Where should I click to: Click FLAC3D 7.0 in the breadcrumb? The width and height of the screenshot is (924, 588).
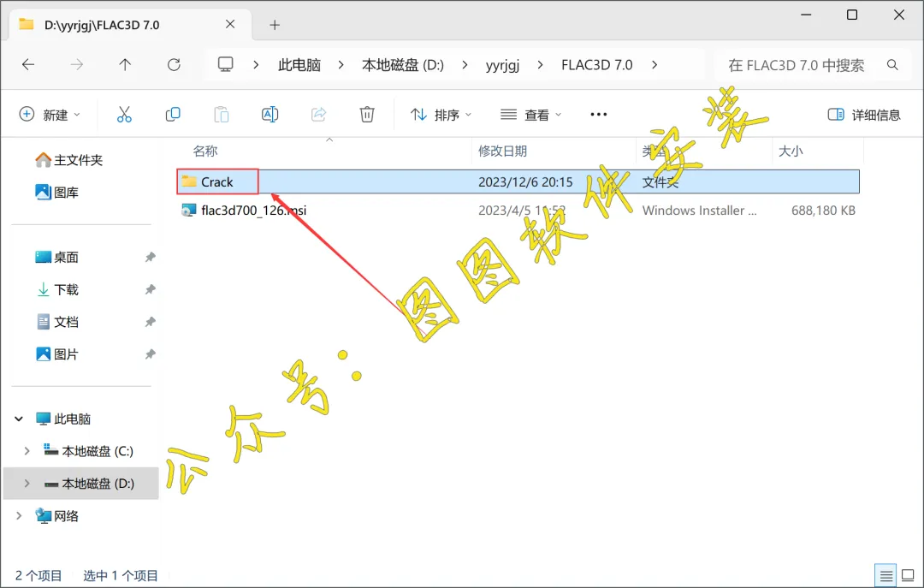[597, 65]
